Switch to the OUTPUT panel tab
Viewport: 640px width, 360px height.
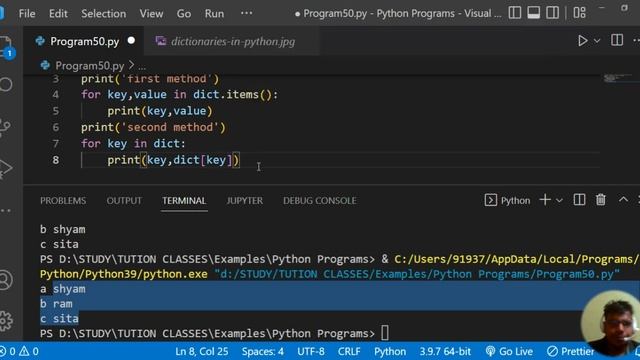[x=124, y=201]
